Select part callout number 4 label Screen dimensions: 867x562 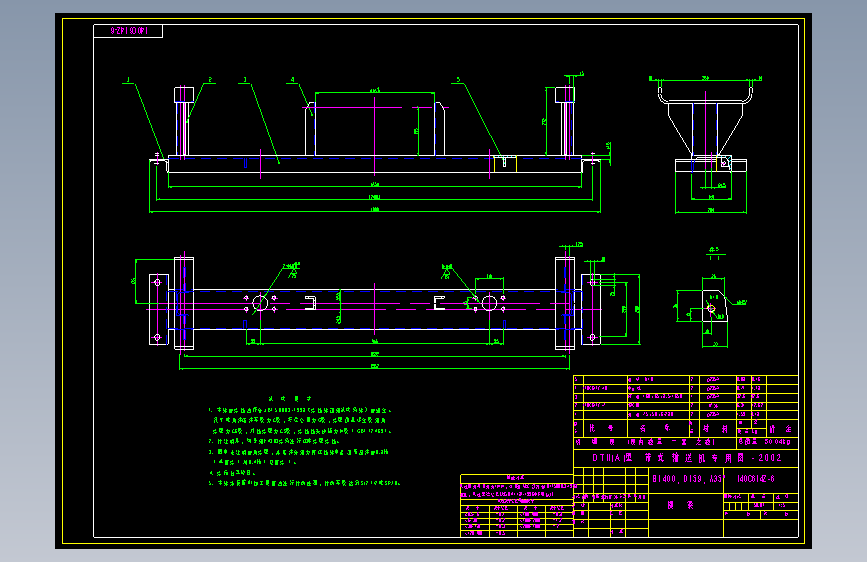click(293, 80)
